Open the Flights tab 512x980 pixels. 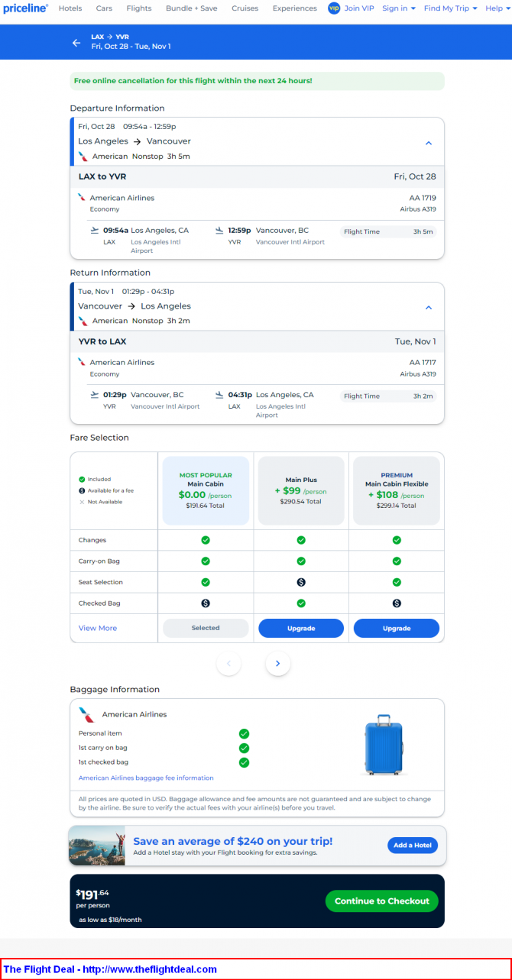pyautogui.click(x=139, y=8)
